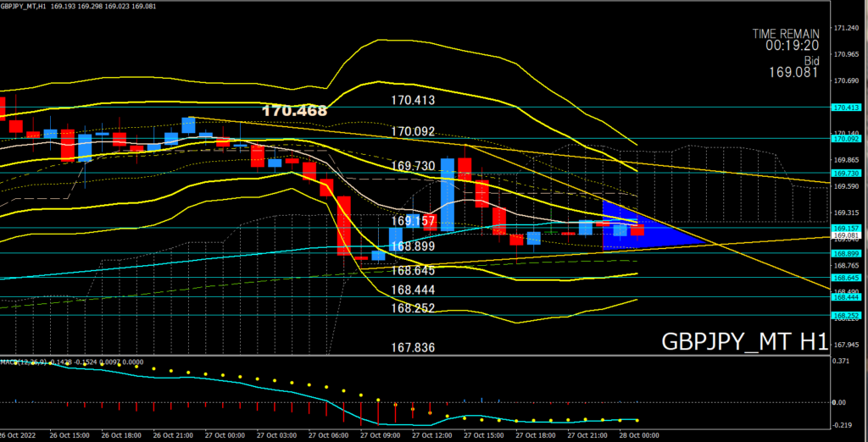Click 26 Oct 15:00 on the time axis
Screen dimensions: 868x442
[70, 436]
